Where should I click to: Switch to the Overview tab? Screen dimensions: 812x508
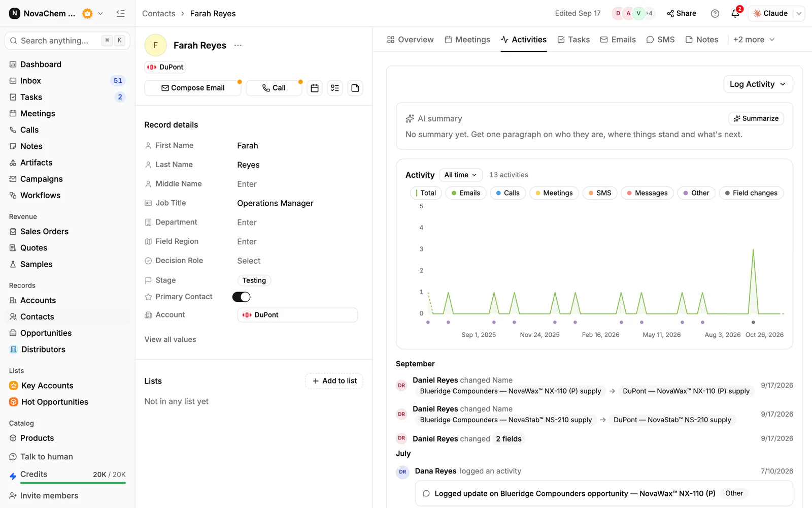410,40
